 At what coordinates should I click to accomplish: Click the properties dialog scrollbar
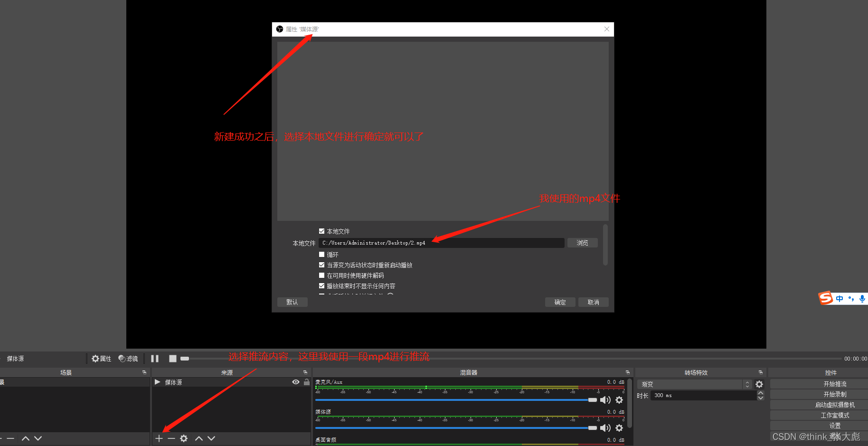(x=605, y=245)
